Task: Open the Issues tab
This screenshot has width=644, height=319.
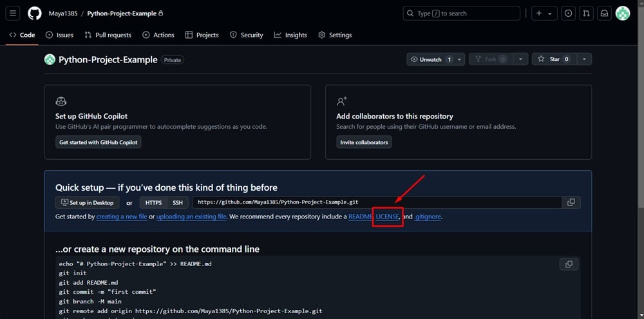Action: point(59,35)
